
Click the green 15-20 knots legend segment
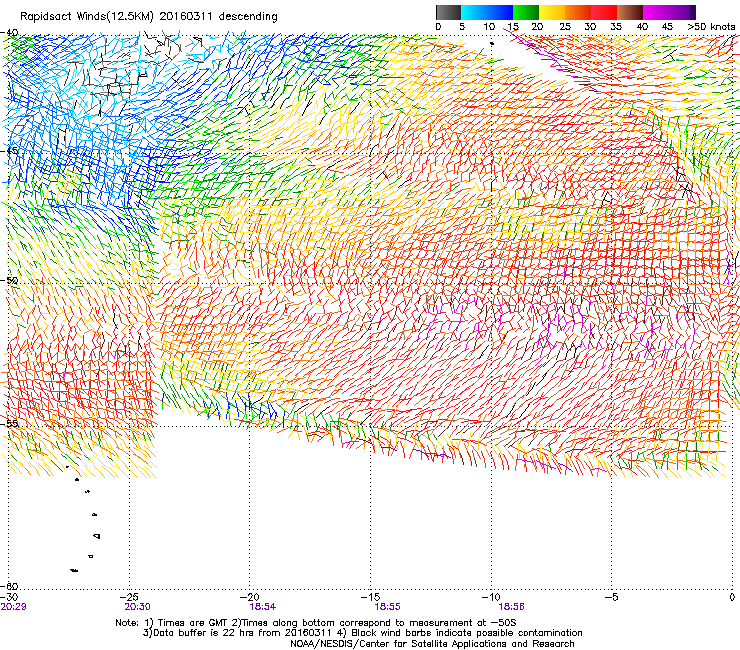click(x=526, y=12)
